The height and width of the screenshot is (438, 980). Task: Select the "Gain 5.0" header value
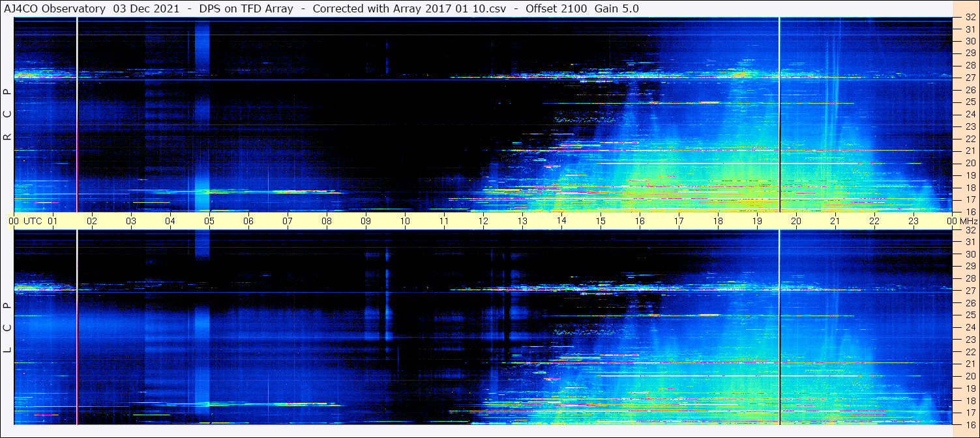(x=617, y=8)
